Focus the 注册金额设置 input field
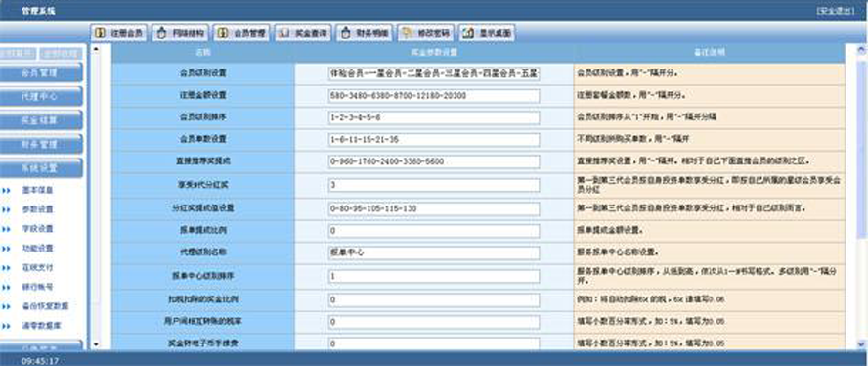 [433, 96]
